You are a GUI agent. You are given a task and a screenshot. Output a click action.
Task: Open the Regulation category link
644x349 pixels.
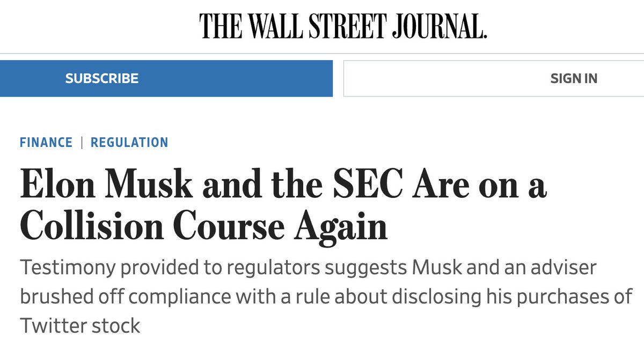coord(129,143)
